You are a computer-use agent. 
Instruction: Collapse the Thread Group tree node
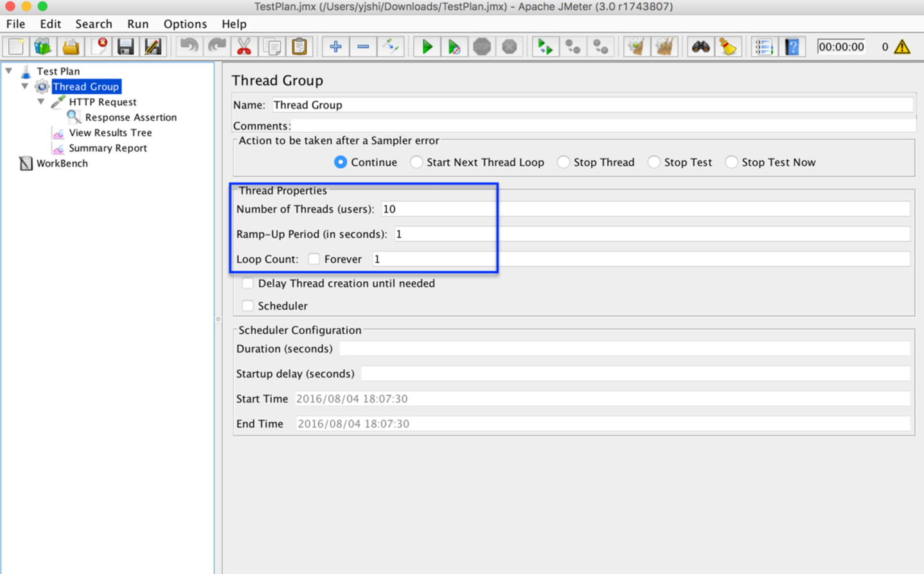pos(25,86)
